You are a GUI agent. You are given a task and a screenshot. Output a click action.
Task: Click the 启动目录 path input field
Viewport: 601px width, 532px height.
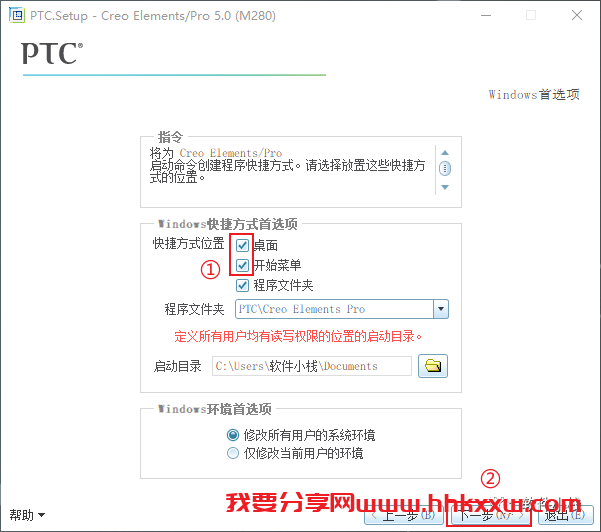coord(312,366)
